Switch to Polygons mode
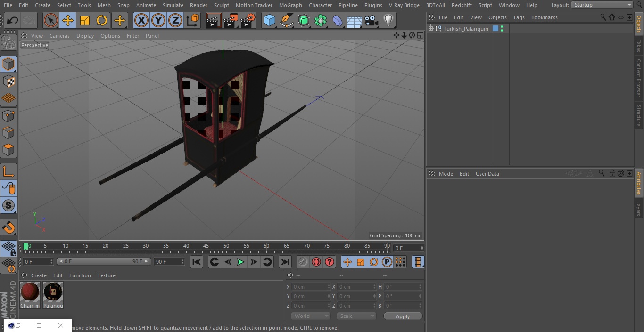The height and width of the screenshot is (332, 644). pos(8,150)
